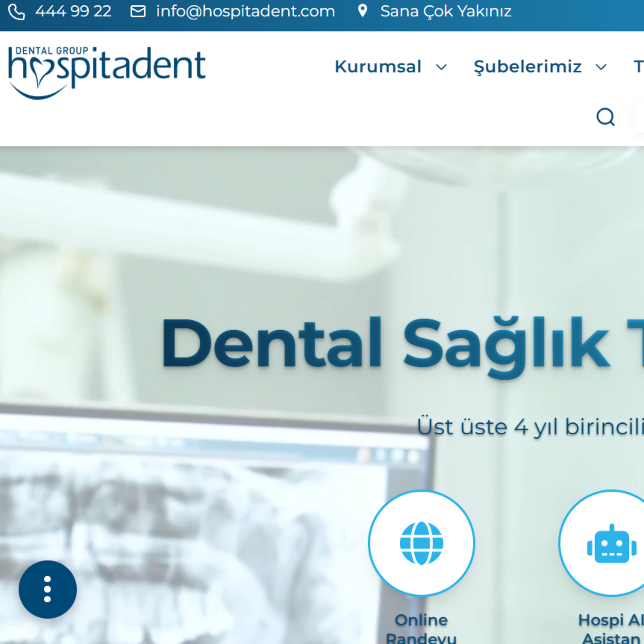Image resolution: width=644 pixels, height=644 pixels.
Task: Open the Şubelerimiz menu item
Action: pyautogui.click(x=528, y=66)
